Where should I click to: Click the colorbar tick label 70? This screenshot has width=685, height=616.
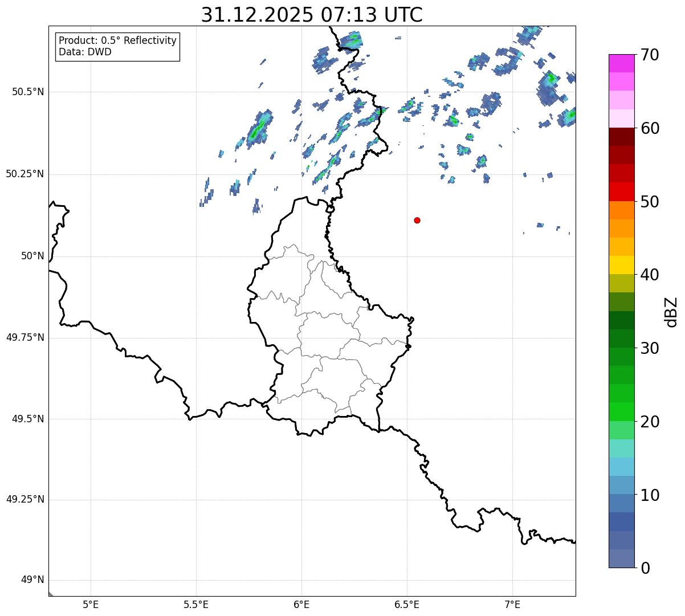click(x=650, y=55)
